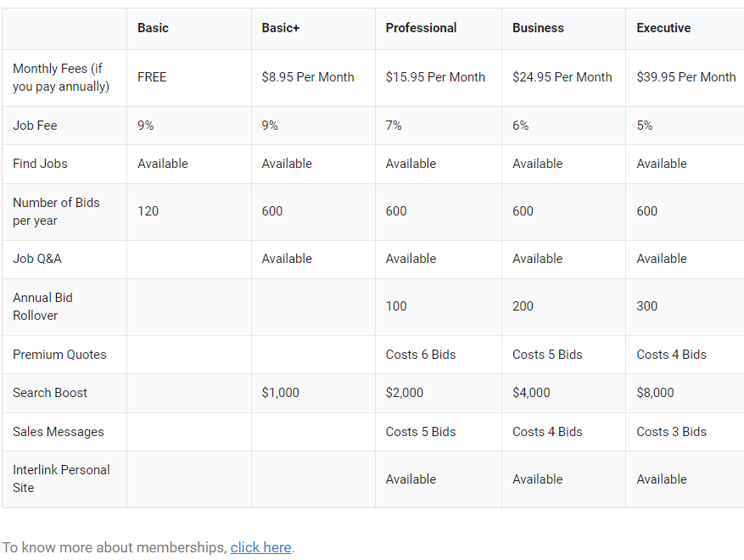Click the Interlink Personal Site row label
This screenshot has height=560, width=744.
coord(61,479)
